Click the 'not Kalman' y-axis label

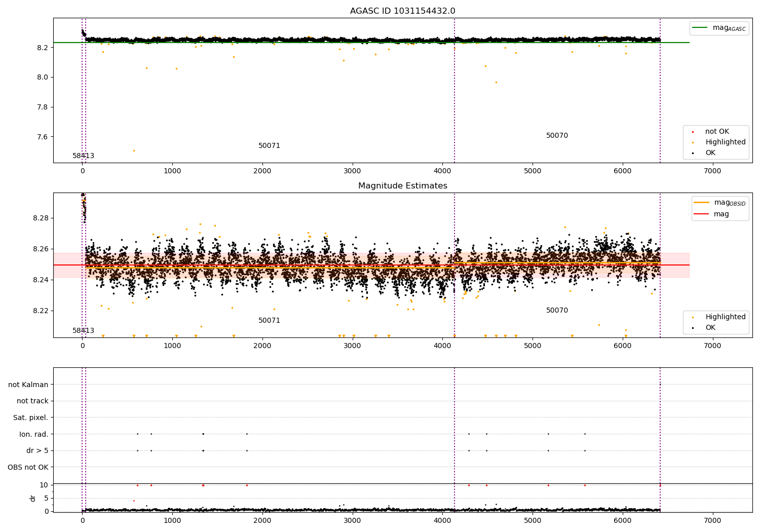(28, 385)
